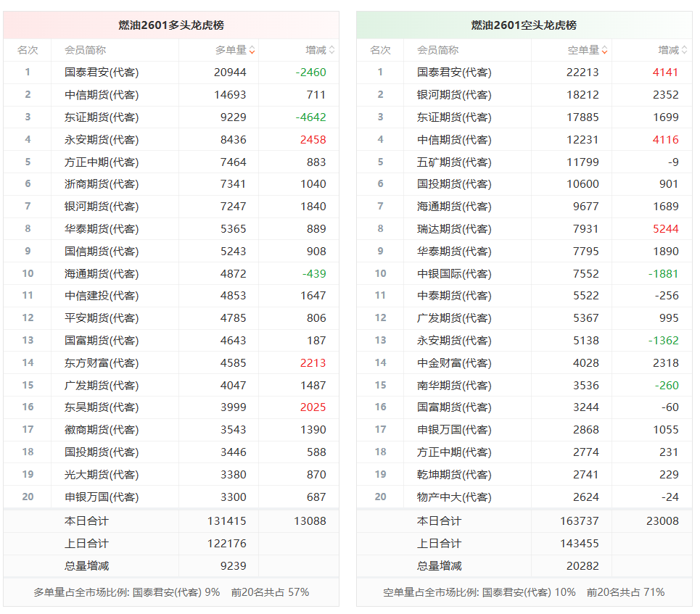Click the long position value 20944
The image size is (700, 614).
230,72
